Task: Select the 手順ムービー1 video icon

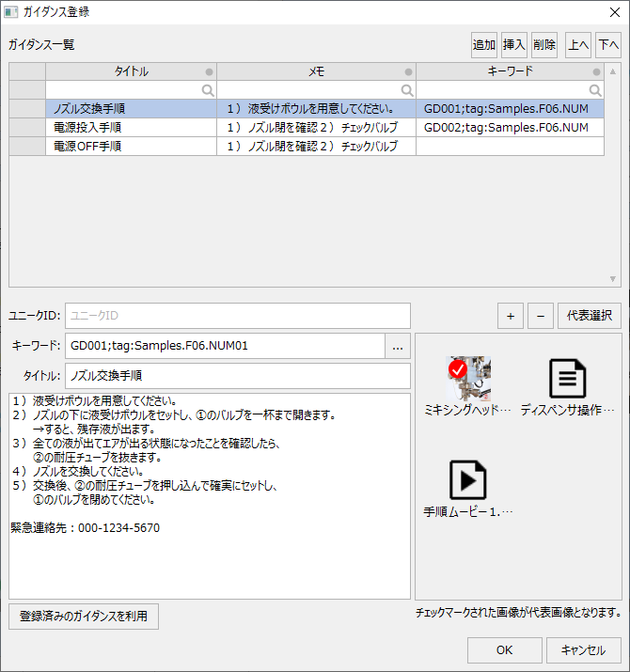Action: click(x=468, y=480)
